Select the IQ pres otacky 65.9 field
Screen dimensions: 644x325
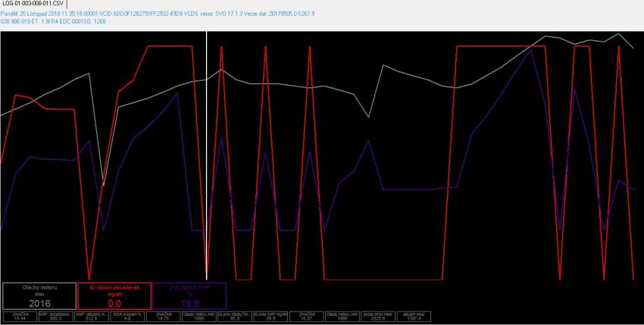click(235, 317)
